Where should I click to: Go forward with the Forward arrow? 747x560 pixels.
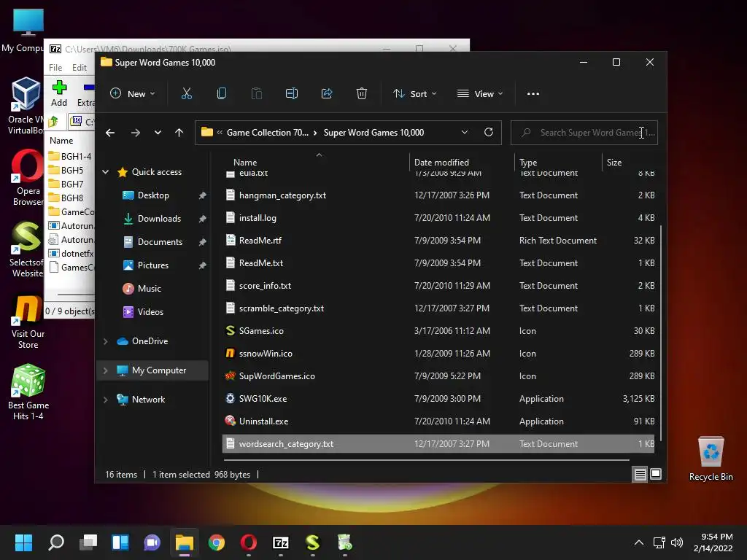click(x=135, y=133)
